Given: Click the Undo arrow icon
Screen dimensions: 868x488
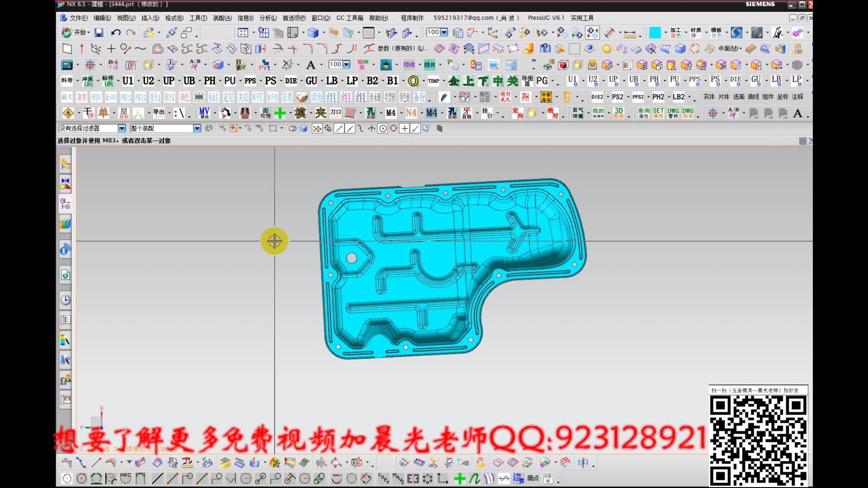Looking at the screenshot, I should click(x=116, y=33).
